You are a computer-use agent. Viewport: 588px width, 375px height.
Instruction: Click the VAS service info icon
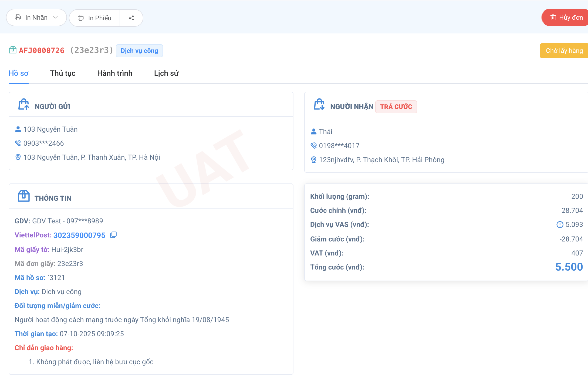pyautogui.click(x=560, y=224)
